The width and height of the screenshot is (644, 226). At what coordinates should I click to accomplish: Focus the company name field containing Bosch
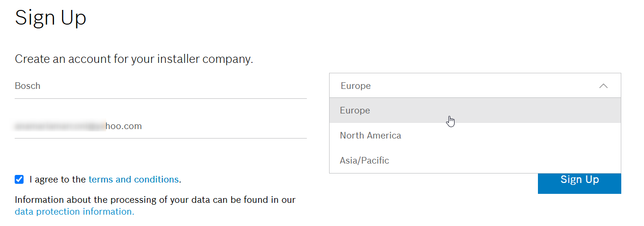tap(161, 86)
